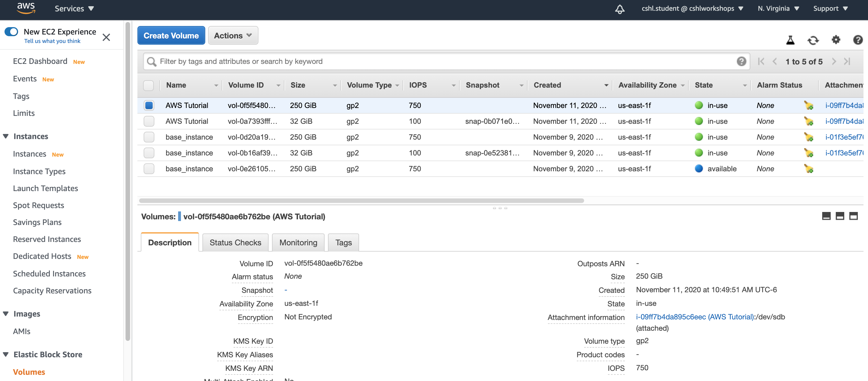Viewport: 868px width, 381px height.
Task: Go to first page of results
Action: point(761,61)
